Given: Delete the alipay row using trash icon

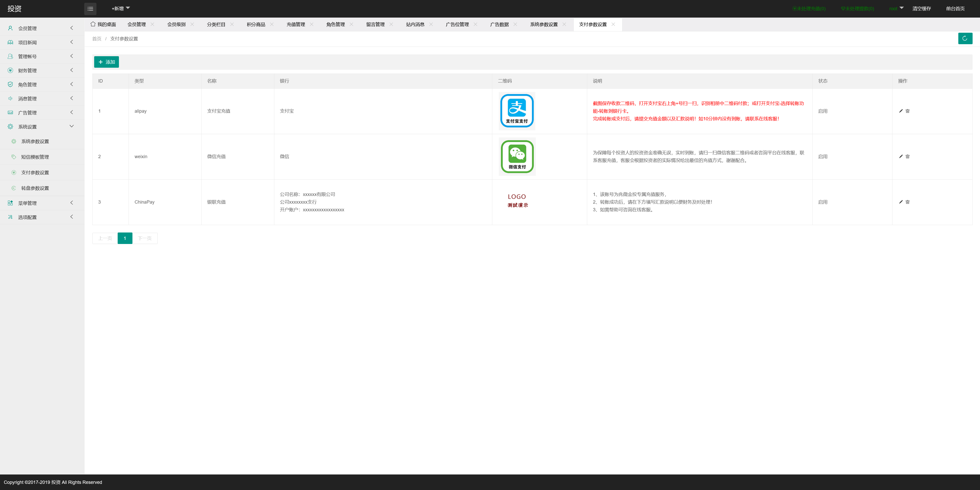Looking at the screenshot, I should [x=907, y=111].
